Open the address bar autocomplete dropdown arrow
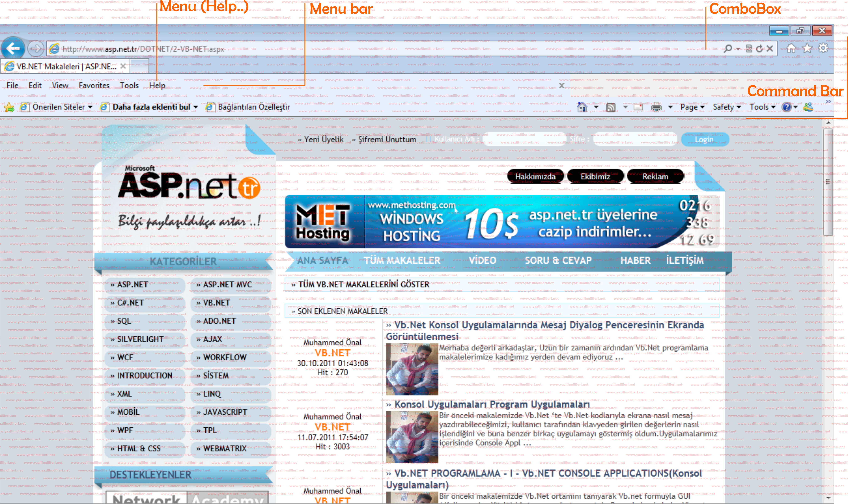This screenshot has height=504, width=848. [738, 49]
